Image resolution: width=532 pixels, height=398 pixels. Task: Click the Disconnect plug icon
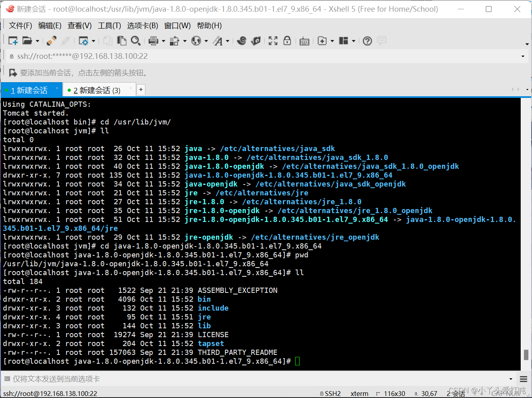click(66, 41)
